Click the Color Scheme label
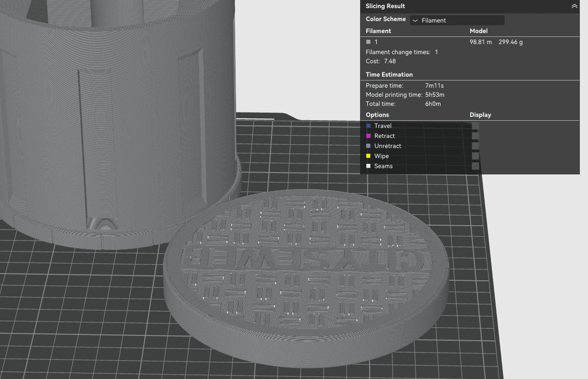The height and width of the screenshot is (379, 588). click(x=385, y=19)
